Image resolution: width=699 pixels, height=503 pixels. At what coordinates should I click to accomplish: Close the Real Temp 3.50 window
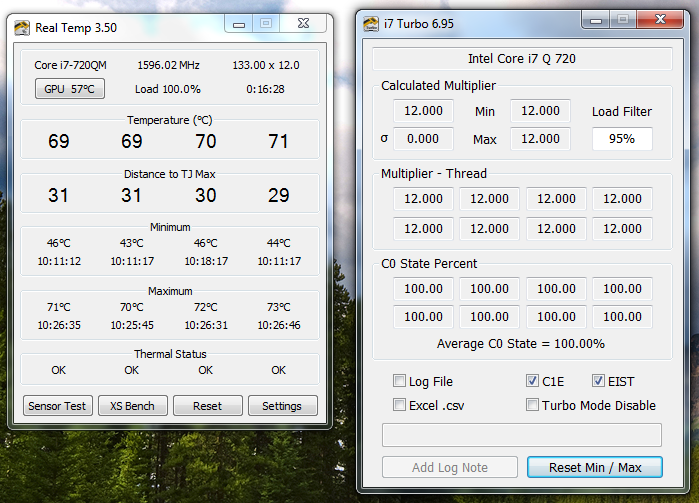point(303,23)
